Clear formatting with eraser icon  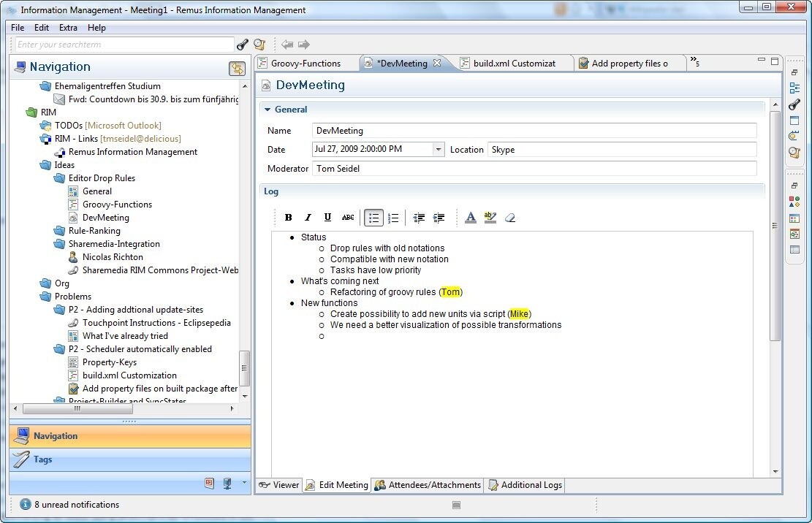point(510,218)
